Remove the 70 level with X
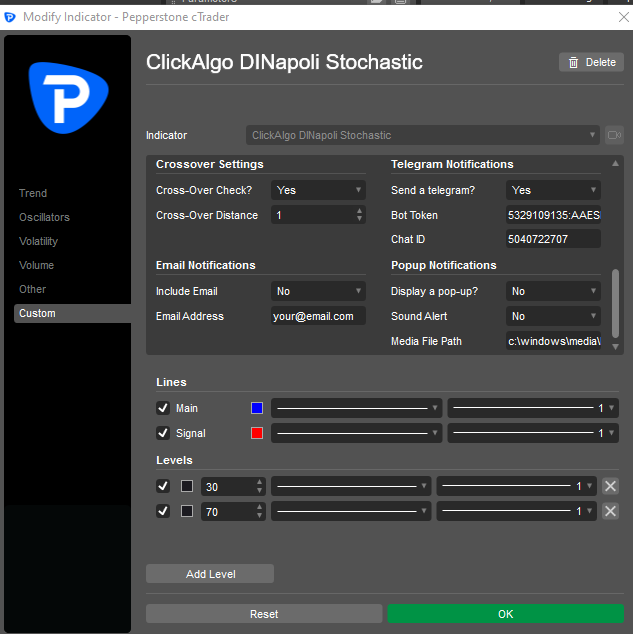Viewport: 633px width, 634px height. 610,511
